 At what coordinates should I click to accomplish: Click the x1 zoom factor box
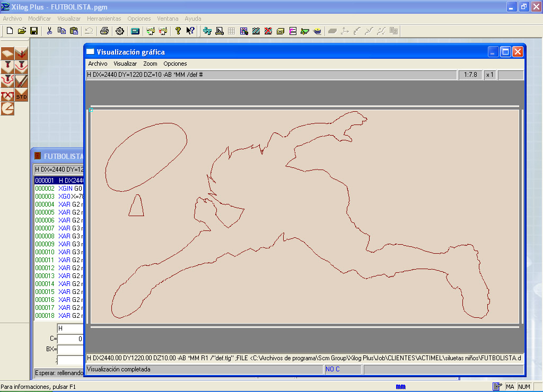pos(489,75)
